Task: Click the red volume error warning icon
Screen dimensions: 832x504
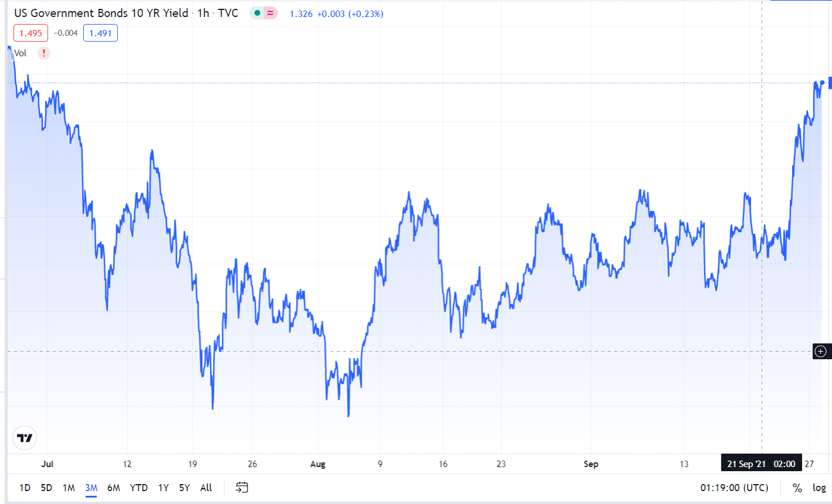Action: click(x=44, y=53)
